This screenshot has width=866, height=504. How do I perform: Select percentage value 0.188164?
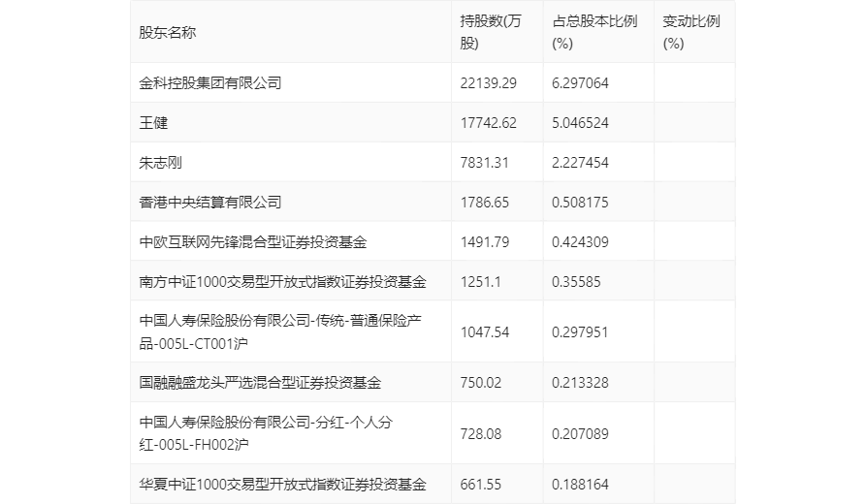click(x=580, y=484)
